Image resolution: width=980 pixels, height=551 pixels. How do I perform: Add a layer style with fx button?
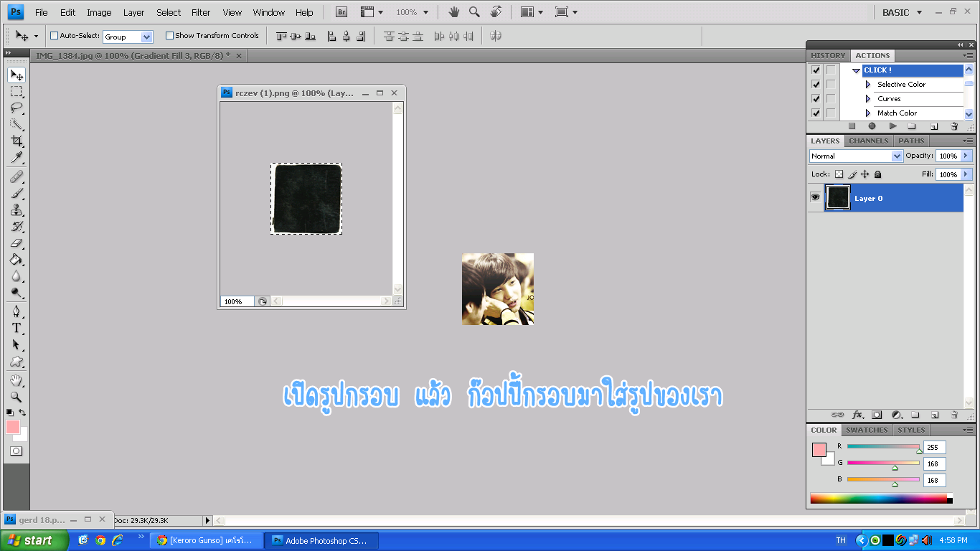[x=857, y=415]
